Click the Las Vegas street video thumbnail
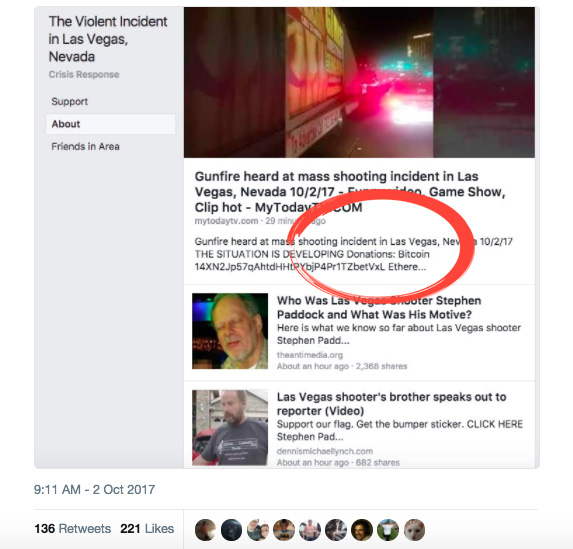 (359, 82)
